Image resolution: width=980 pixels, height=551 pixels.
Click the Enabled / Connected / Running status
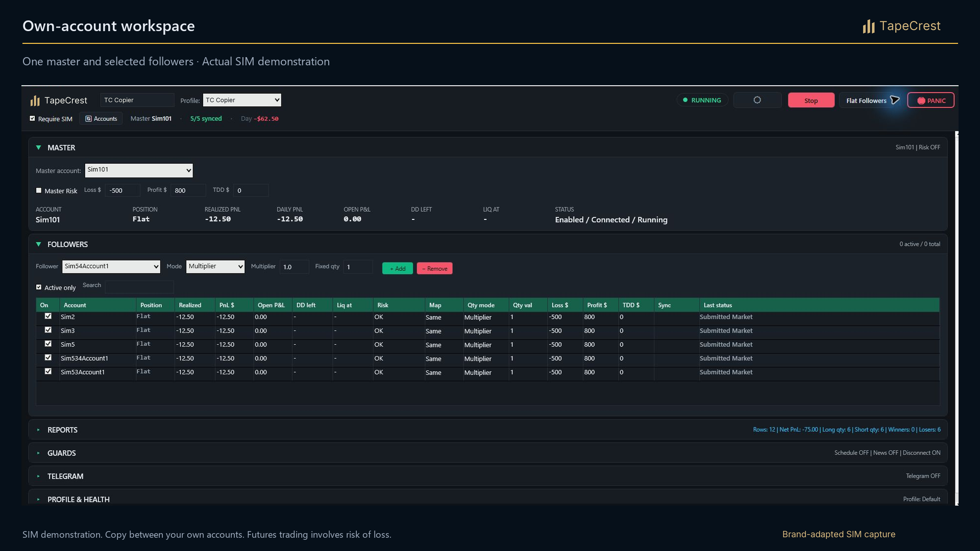coord(611,219)
